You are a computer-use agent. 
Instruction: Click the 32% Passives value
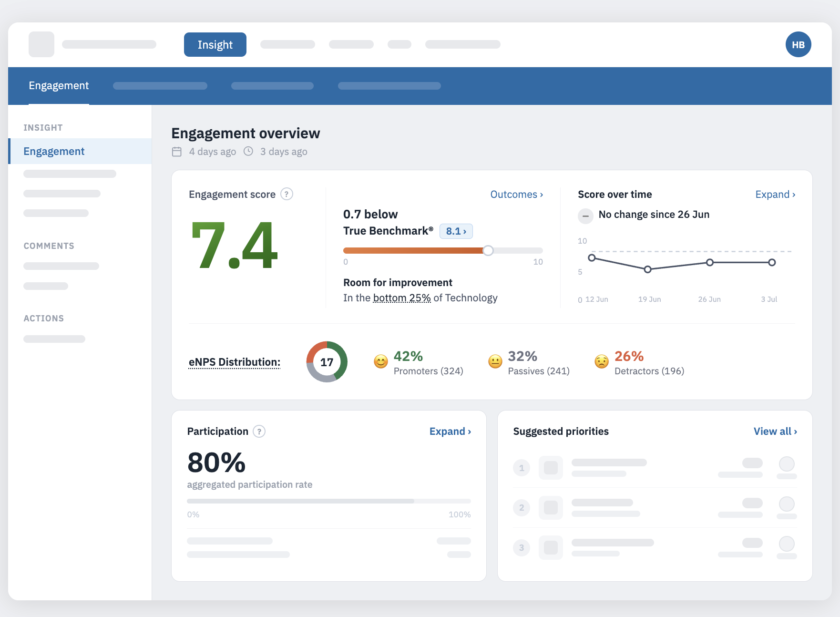(522, 356)
